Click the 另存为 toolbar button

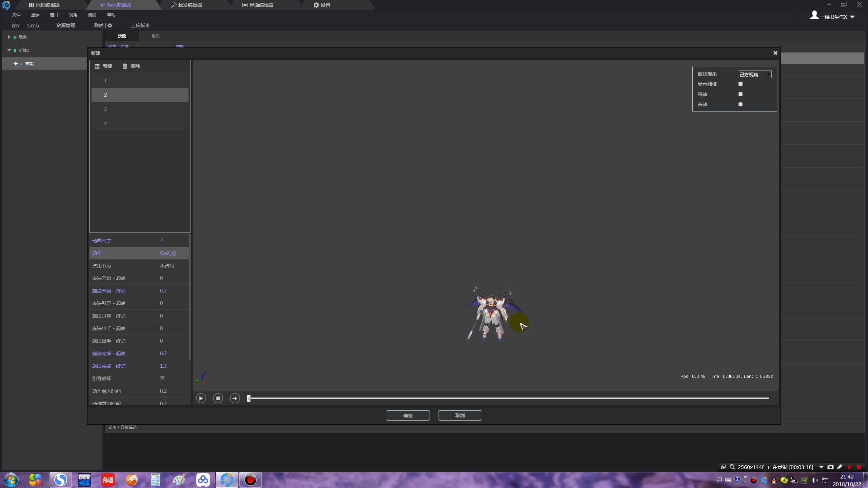pyautogui.click(x=33, y=26)
